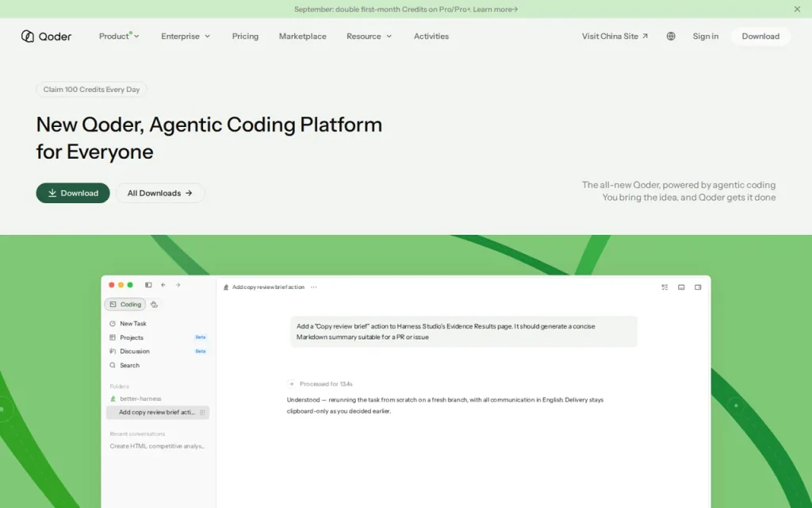Screen dimensions: 812x508
Task: Click the Copy review brief prompt message bubble
Action: 463,331
